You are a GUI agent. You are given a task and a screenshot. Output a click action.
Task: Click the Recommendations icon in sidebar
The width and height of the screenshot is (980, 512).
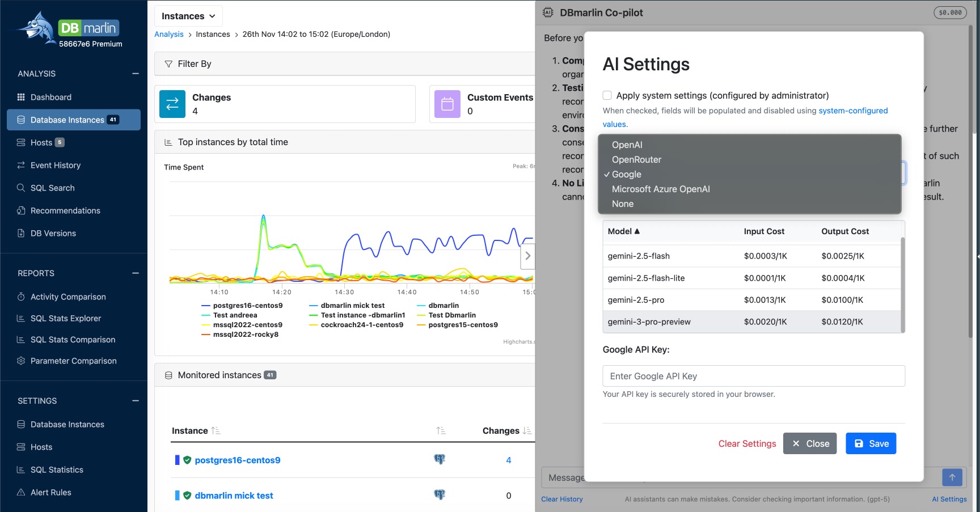[21, 210]
